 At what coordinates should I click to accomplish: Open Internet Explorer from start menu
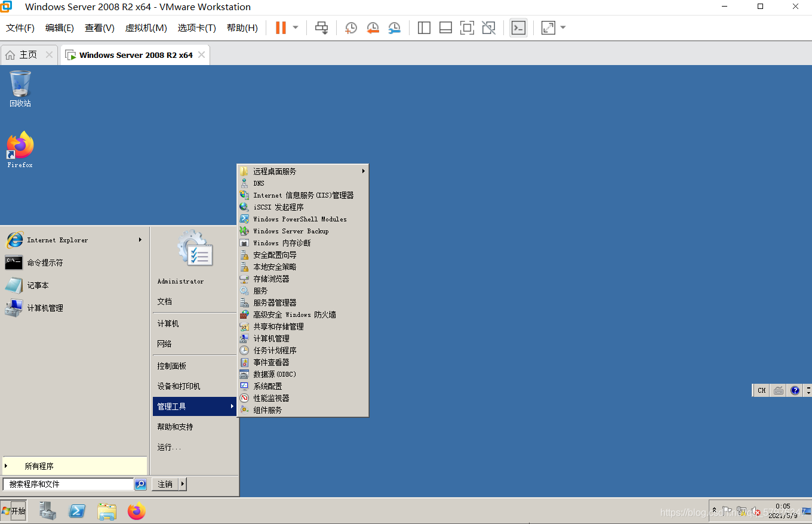tap(57, 240)
